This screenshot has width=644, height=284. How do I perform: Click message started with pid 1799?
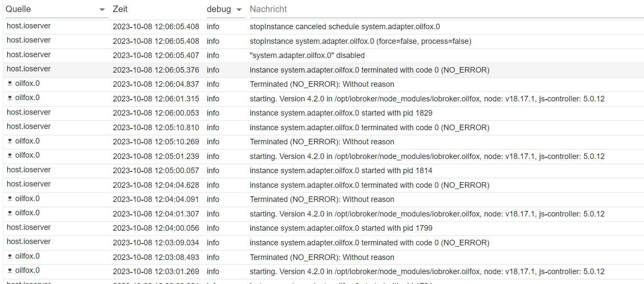(x=341, y=228)
